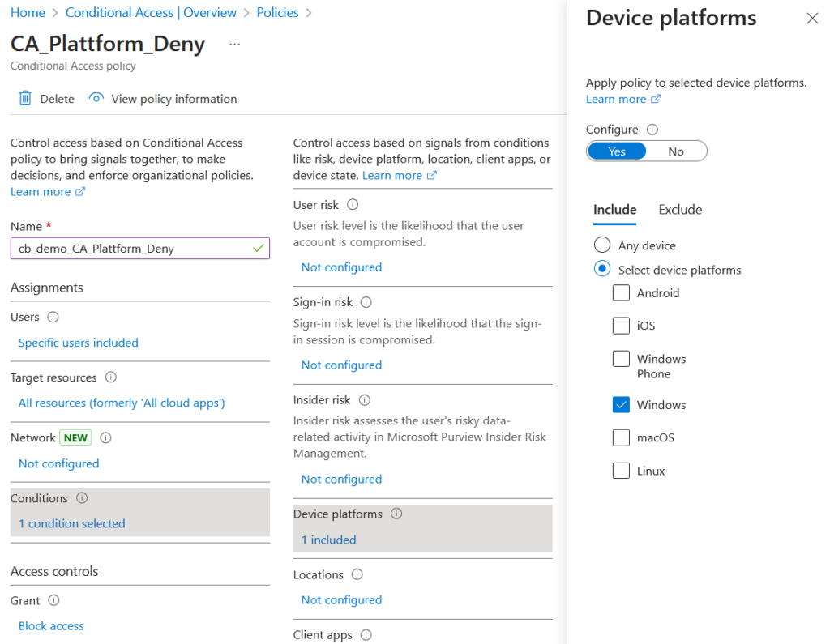830x644 pixels.
Task: Uncheck the Windows platform checkbox
Action: [x=621, y=405]
